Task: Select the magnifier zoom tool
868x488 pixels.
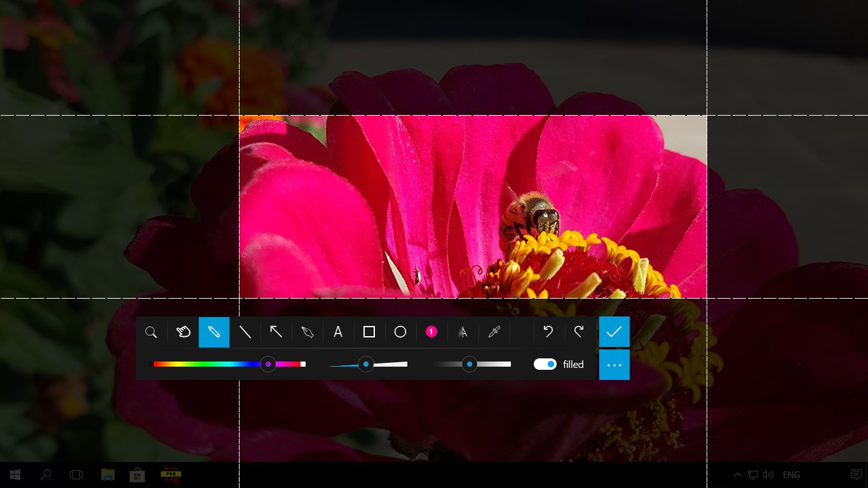Action: pyautogui.click(x=151, y=332)
